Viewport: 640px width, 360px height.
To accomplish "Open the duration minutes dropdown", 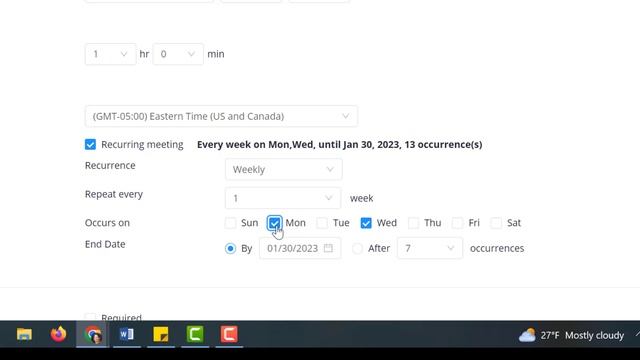I will coord(178,54).
